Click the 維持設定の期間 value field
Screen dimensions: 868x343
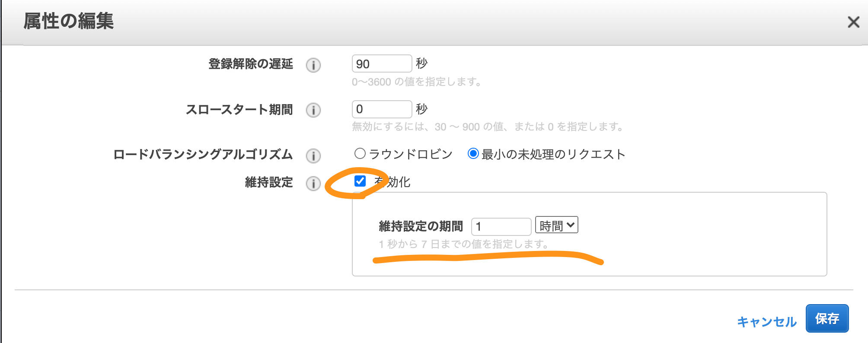click(x=501, y=226)
